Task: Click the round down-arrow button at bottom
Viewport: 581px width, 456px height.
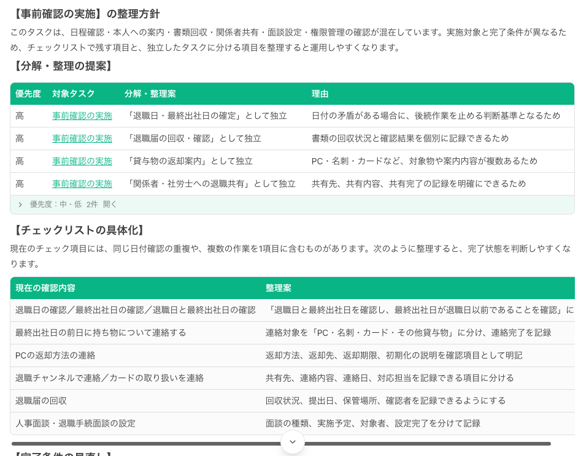Action: tap(293, 442)
